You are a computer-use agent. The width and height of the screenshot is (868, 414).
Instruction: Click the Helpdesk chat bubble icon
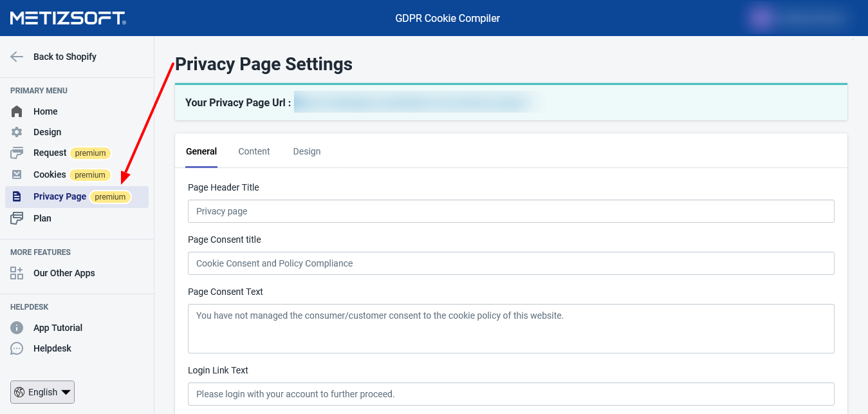coord(17,348)
